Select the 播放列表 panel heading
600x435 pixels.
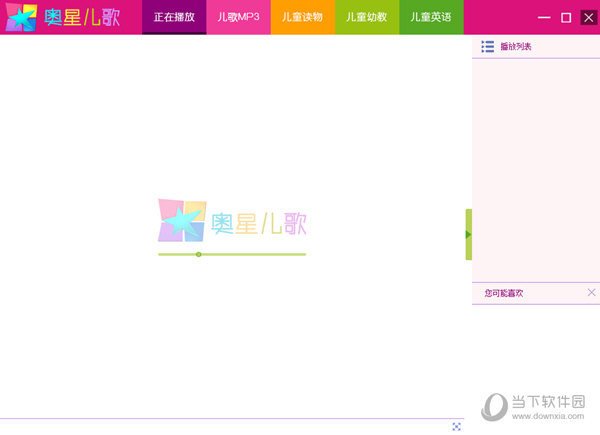click(515, 47)
